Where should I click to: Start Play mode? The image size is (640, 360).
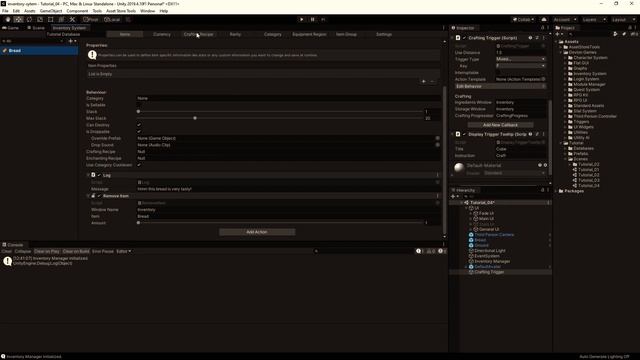click(x=302, y=20)
